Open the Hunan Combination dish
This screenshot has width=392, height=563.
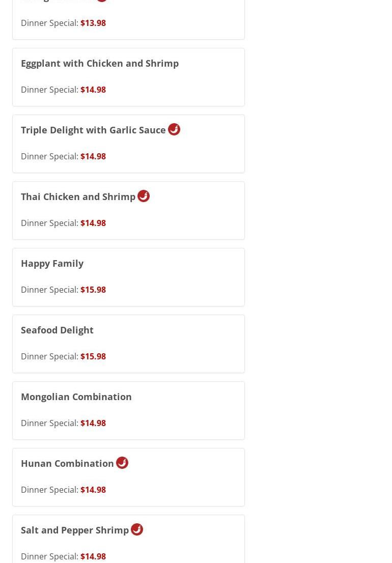(67, 463)
